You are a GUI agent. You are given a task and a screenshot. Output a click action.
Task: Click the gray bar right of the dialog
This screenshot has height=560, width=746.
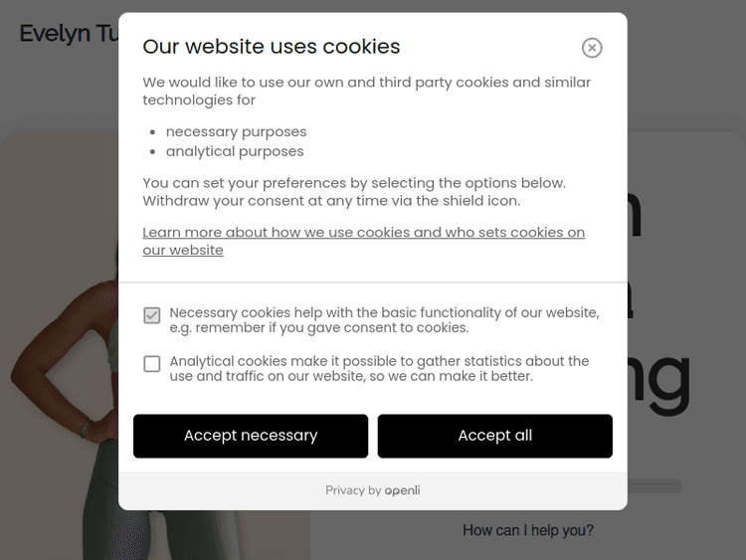click(654, 486)
